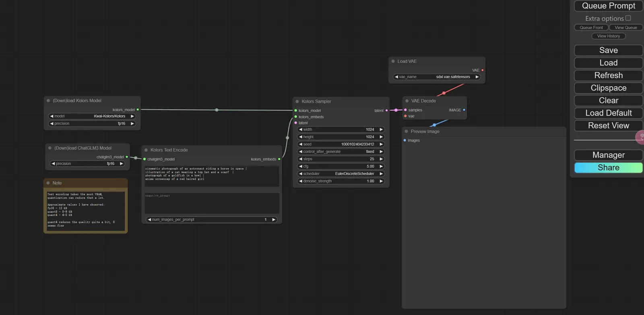The height and width of the screenshot is (315, 644).
Task: Click the IMAGE output port on VAE Decode
Action: (464, 110)
